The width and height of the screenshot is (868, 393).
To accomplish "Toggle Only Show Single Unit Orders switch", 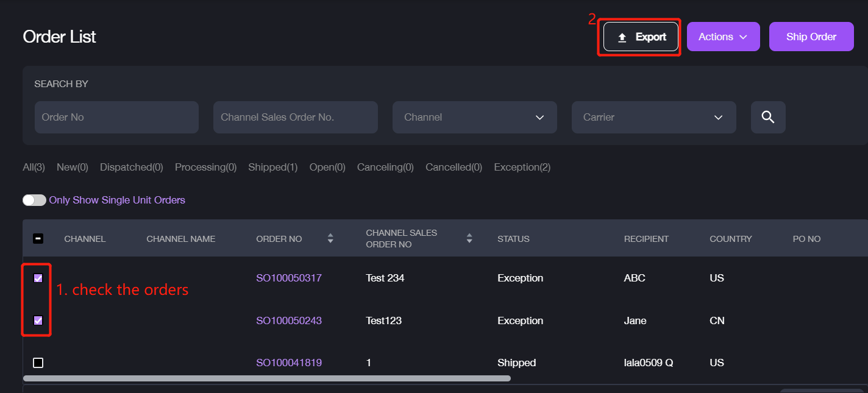I will tap(35, 200).
